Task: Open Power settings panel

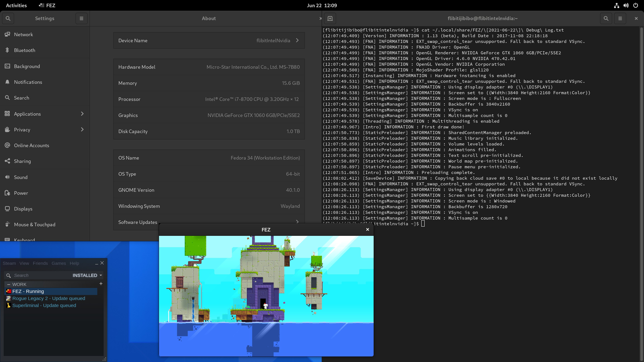Action: point(45,193)
